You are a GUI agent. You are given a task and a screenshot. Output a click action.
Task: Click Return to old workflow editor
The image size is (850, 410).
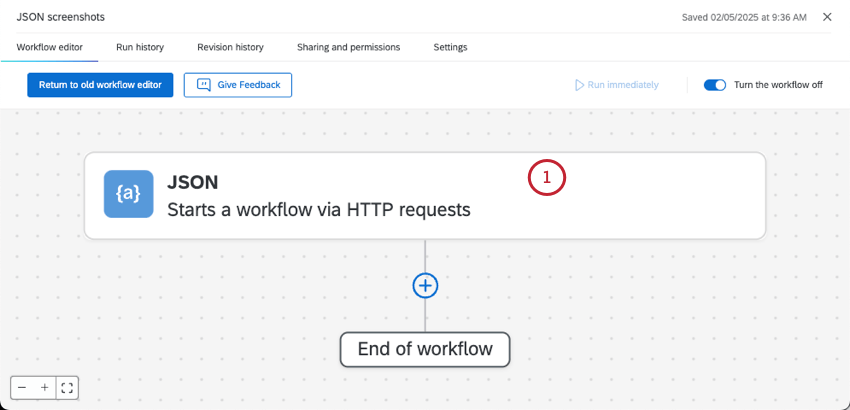coord(100,85)
